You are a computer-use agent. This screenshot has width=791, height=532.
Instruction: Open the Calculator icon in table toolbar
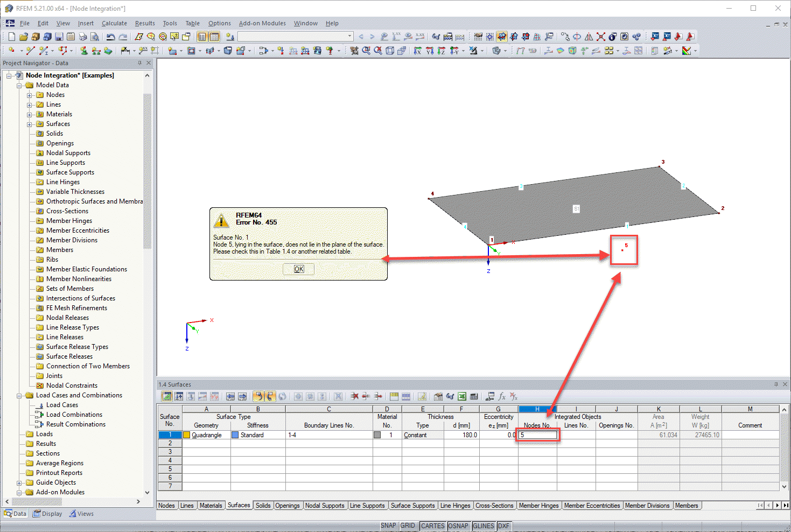pyautogui.click(x=474, y=396)
